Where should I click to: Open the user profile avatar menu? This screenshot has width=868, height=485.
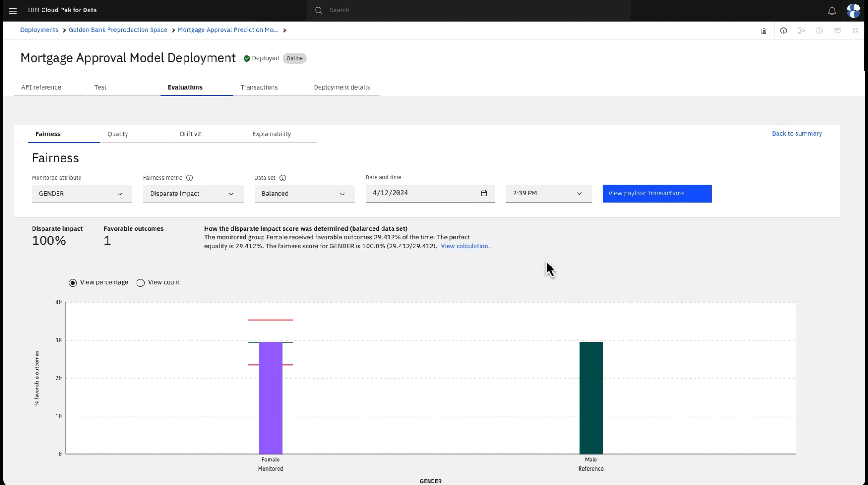[853, 11]
